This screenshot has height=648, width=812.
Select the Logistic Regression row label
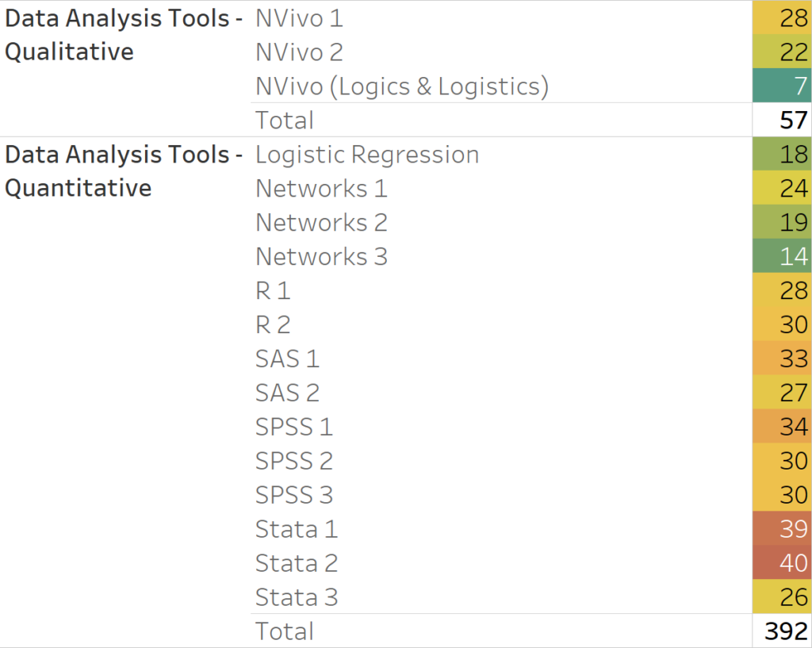[367, 155]
